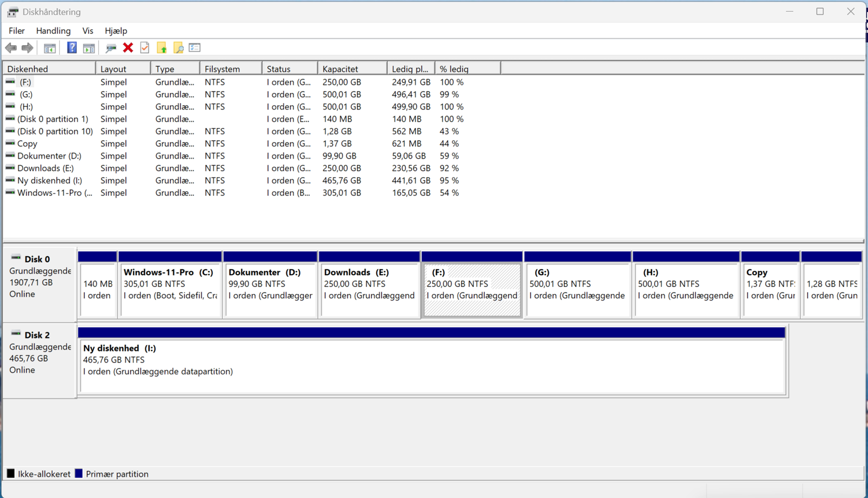Click the connector plug toolbar icon
The height and width of the screenshot is (498, 868).
(111, 48)
